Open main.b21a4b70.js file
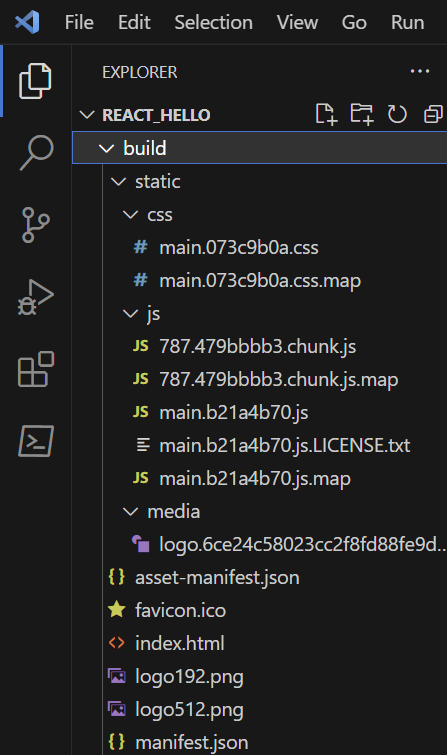This screenshot has height=755, width=447. click(x=234, y=413)
